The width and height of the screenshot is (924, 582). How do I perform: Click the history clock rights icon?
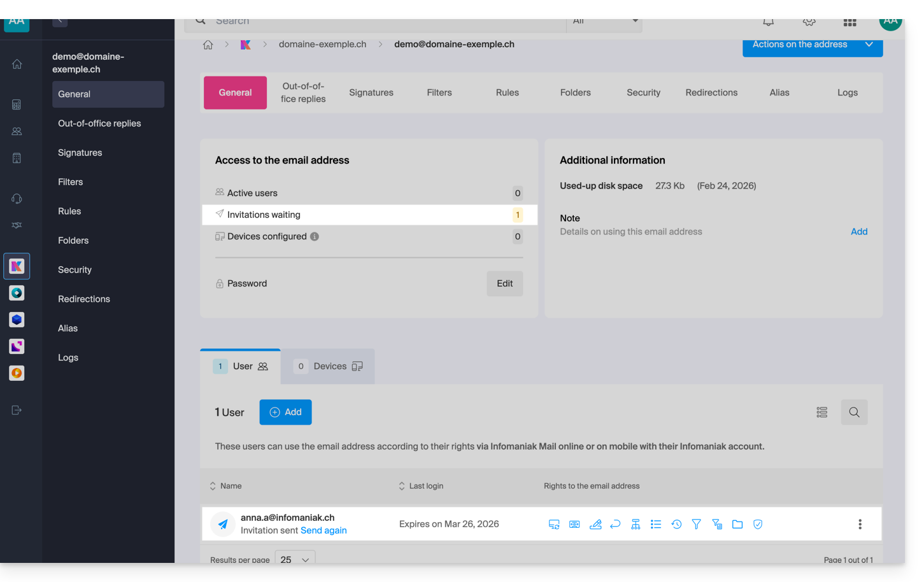click(x=676, y=524)
